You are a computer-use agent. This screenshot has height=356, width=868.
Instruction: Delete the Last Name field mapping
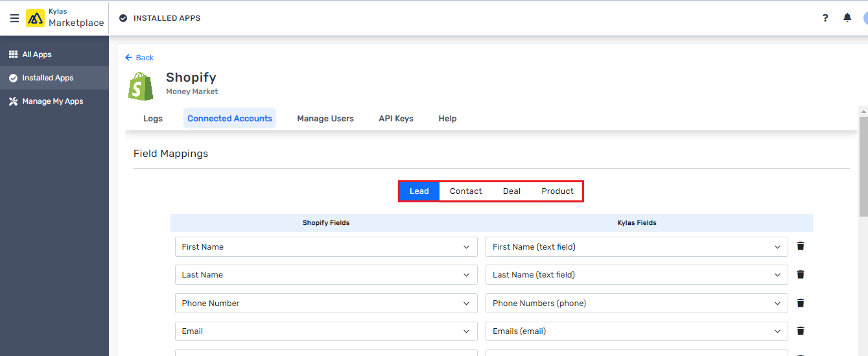point(801,274)
